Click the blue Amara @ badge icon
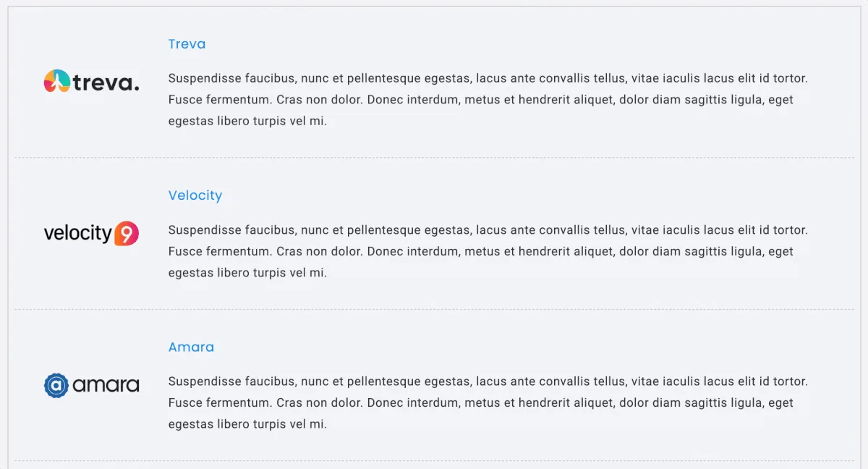Screen dimensions: 868x469 (56, 385)
